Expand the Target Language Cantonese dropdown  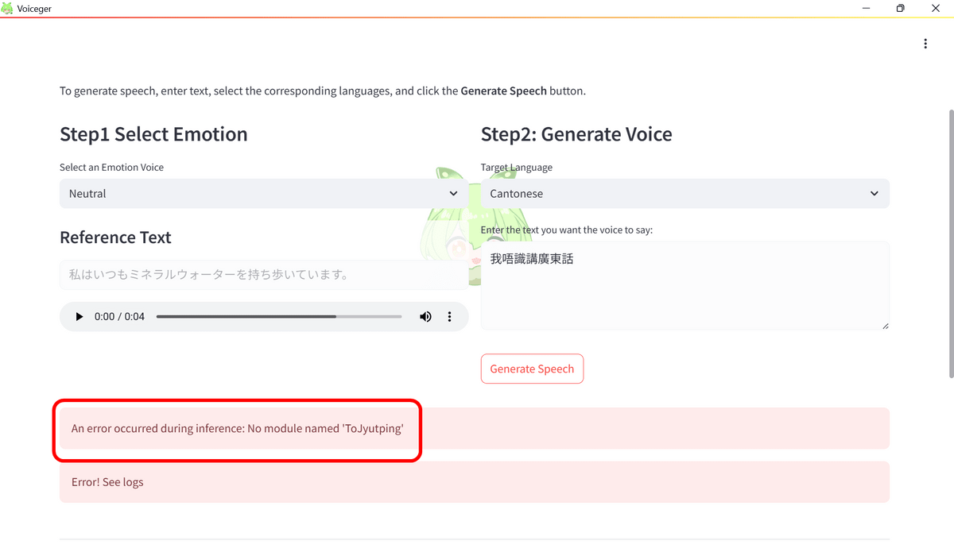point(684,194)
